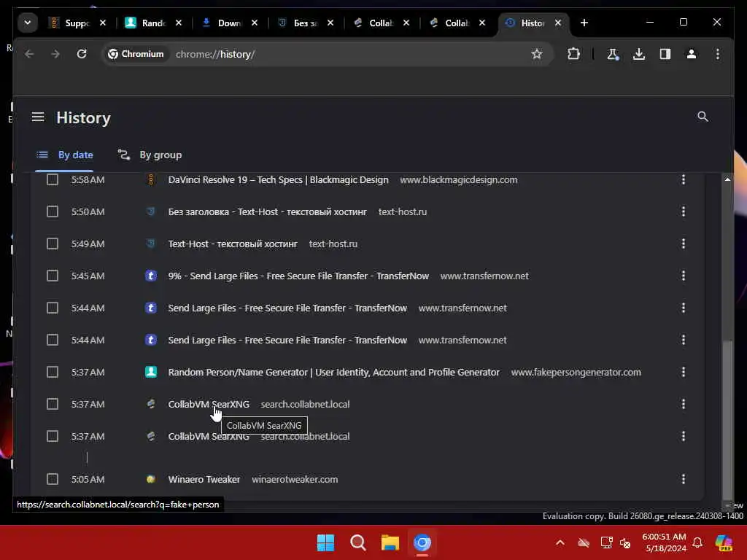Open 9% Send Large Files TransferNow link
Screen dimensions: 747x560
click(298, 276)
